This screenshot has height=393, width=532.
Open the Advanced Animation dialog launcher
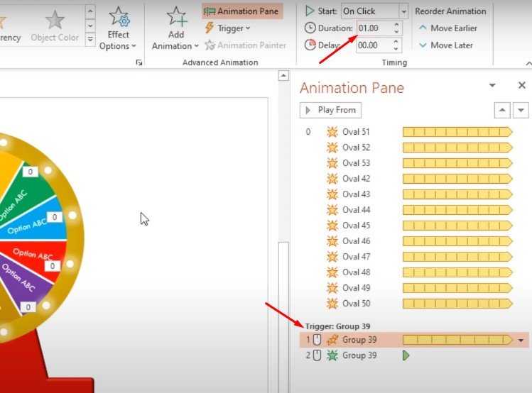[x=139, y=62]
